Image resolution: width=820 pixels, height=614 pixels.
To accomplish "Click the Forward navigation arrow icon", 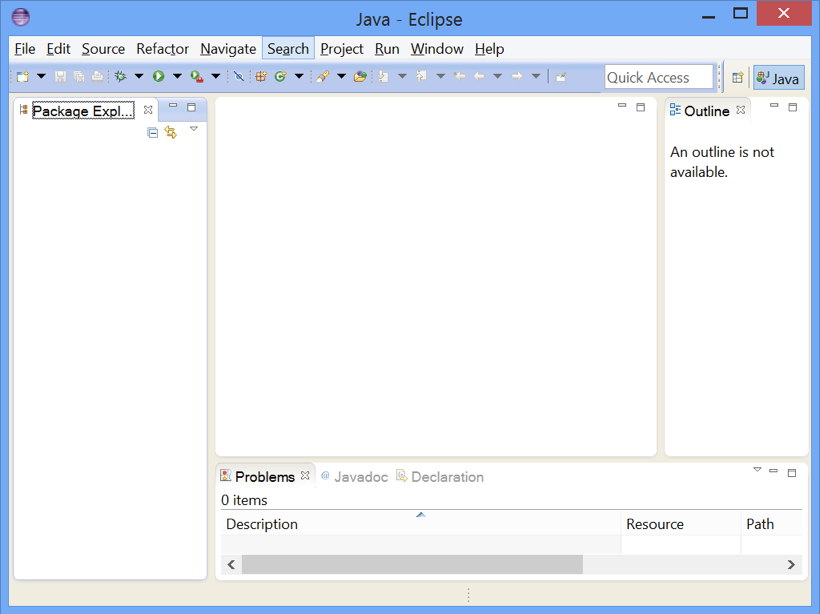I will [517, 76].
